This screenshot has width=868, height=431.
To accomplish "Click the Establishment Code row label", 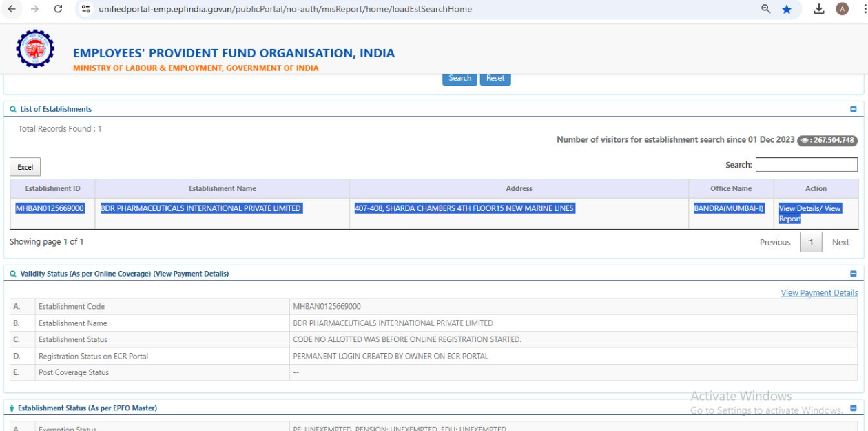I will (x=72, y=307).
